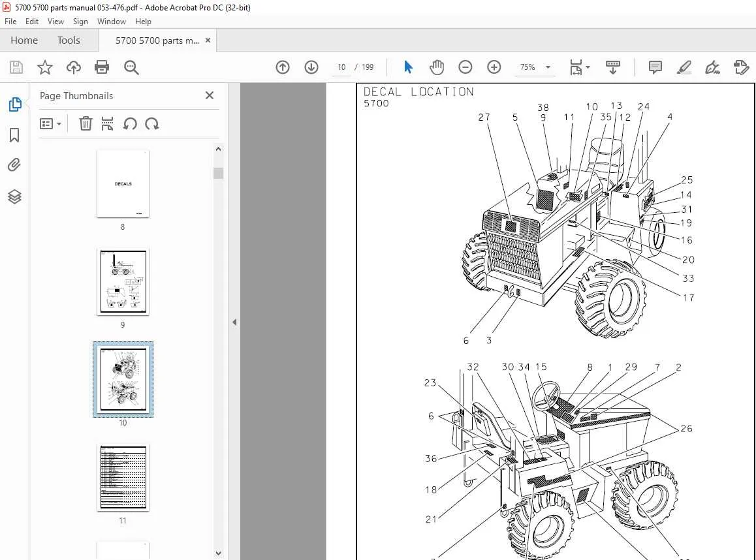The image size is (756, 560).
Task: Go to the previous page with the up arrow
Action: (x=283, y=67)
